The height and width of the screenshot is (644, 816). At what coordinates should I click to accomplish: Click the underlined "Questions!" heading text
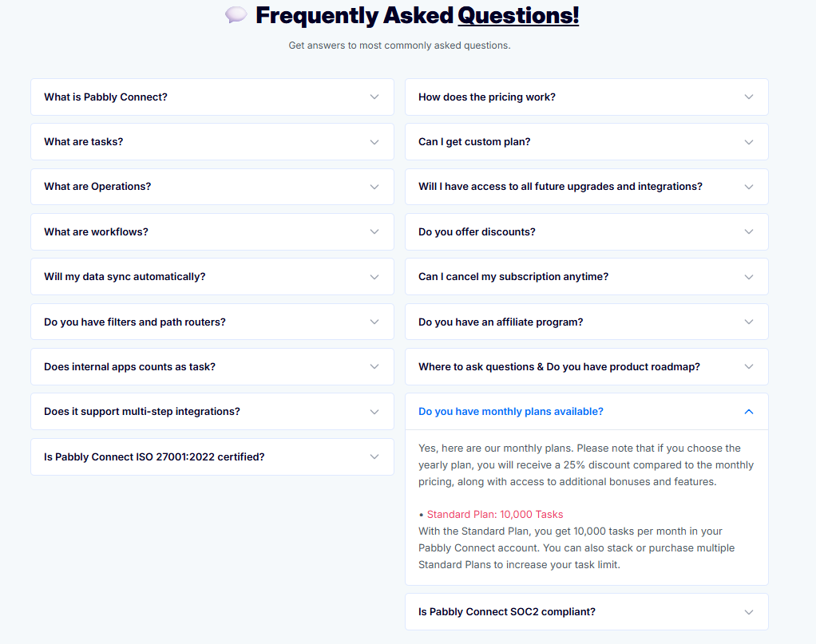tap(518, 16)
